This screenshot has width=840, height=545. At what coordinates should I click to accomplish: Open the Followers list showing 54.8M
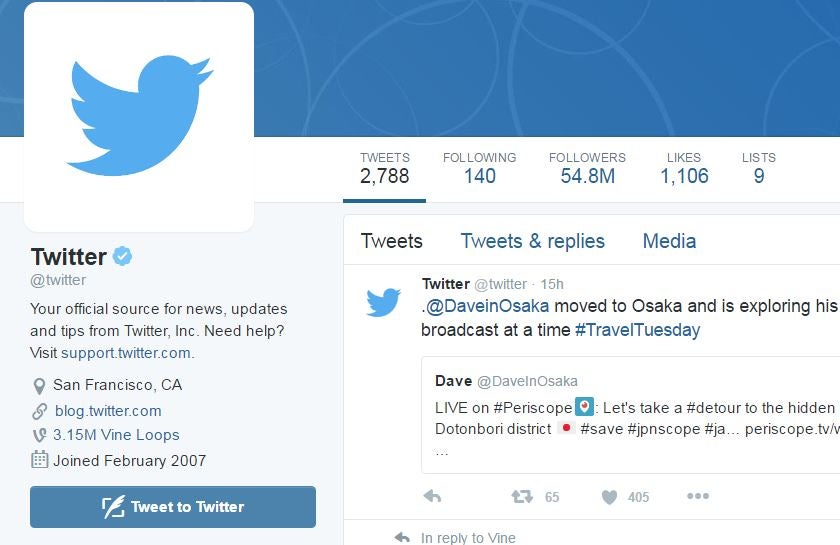(587, 168)
